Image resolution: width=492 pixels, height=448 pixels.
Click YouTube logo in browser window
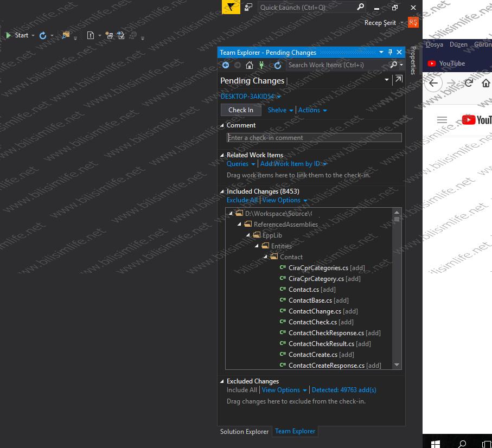(x=476, y=120)
